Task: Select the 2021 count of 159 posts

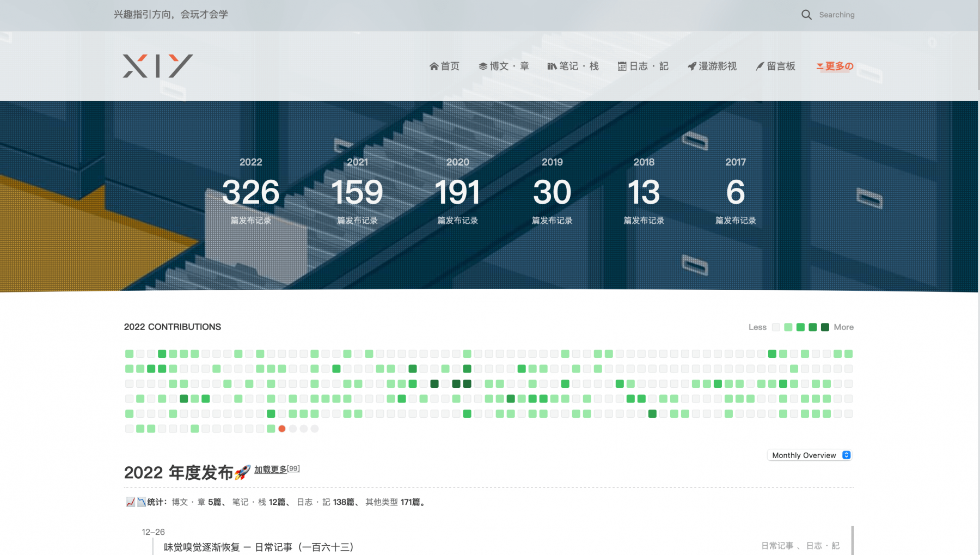Action: [357, 192]
